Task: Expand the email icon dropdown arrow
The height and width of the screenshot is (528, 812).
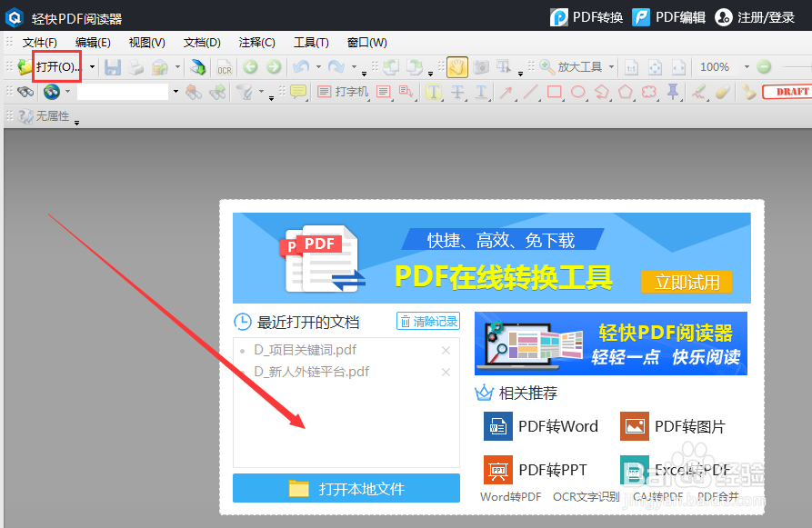Action: (x=177, y=66)
